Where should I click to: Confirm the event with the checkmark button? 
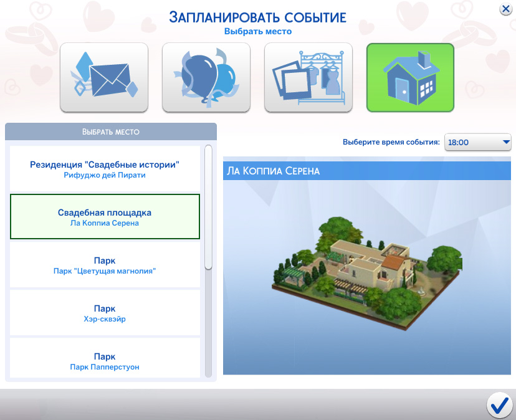499,405
